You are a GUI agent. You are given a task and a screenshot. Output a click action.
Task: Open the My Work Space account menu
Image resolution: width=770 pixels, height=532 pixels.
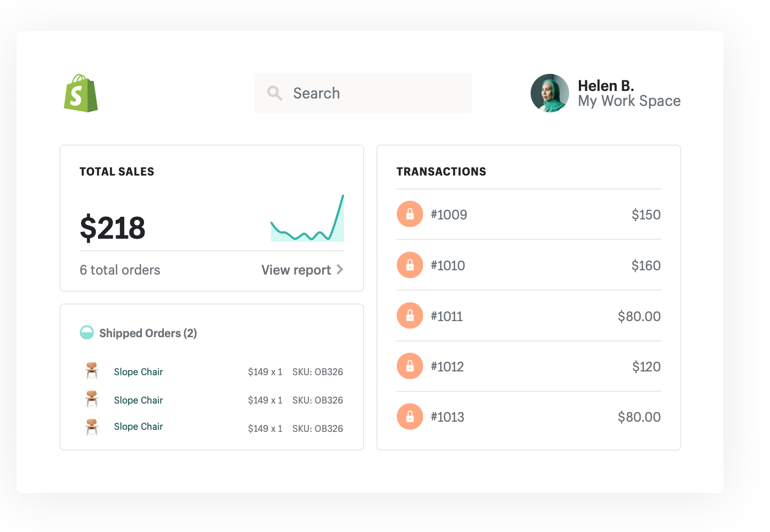click(629, 101)
